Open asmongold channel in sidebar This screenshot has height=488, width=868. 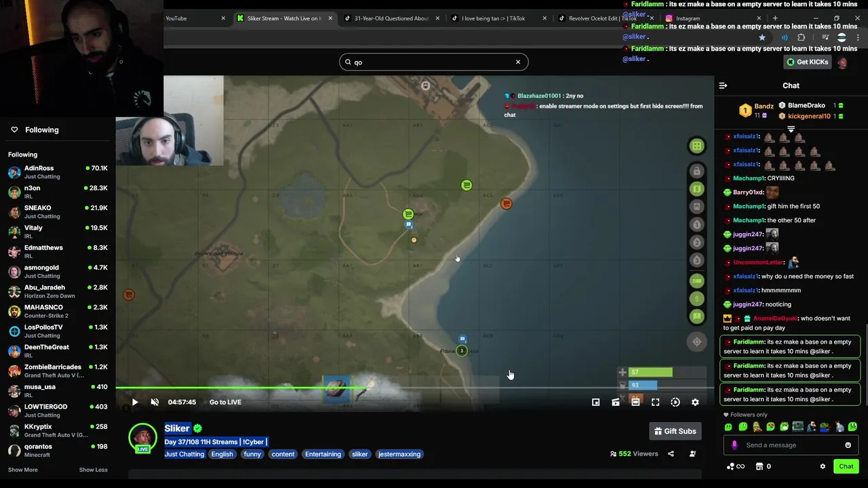coord(58,271)
